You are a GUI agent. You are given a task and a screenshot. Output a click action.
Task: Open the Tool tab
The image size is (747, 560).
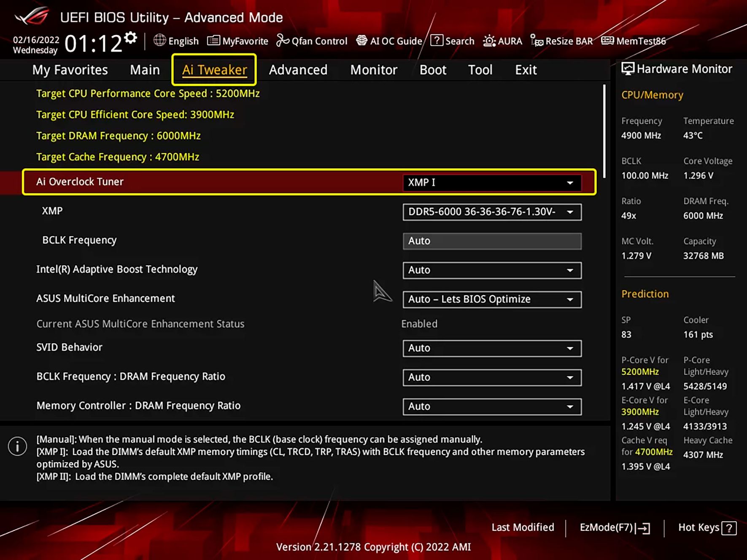(480, 70)
